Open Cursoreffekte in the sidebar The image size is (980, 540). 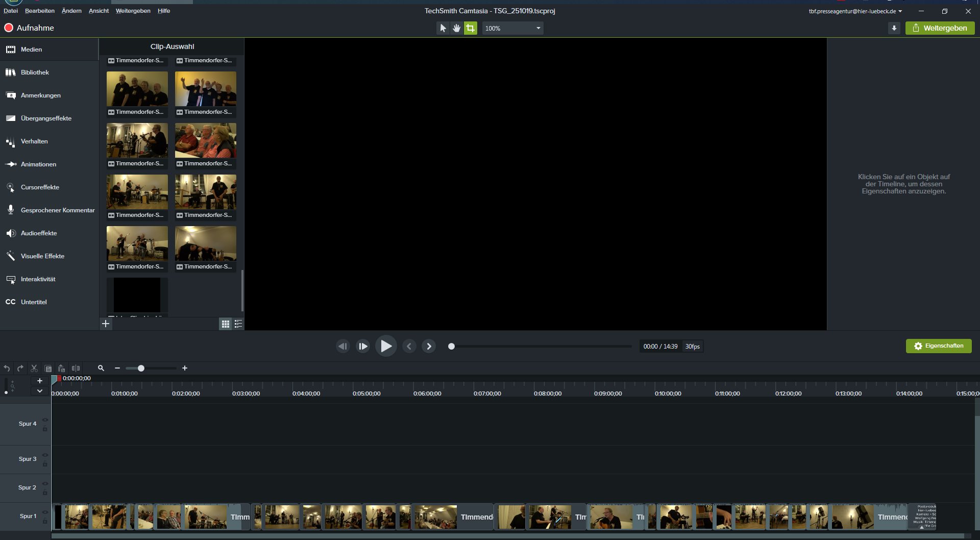pyautogui.click(x=40, y=187)
